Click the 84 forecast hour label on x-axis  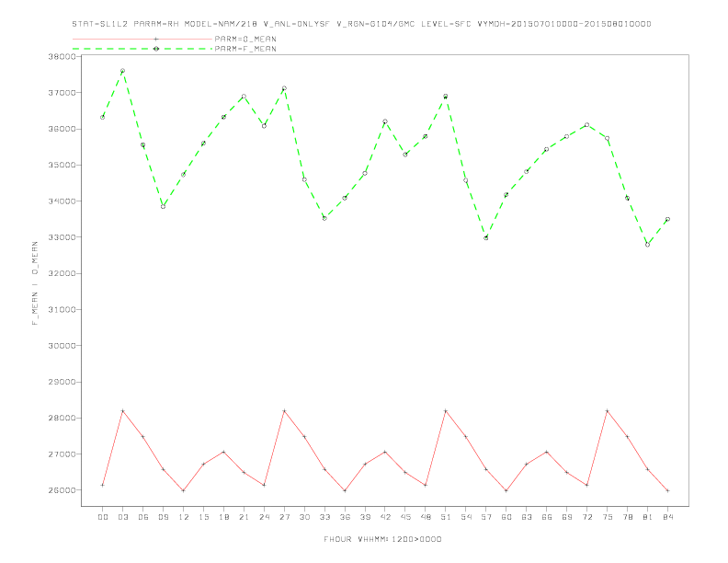pyautogui.click(x=667, y=517)
